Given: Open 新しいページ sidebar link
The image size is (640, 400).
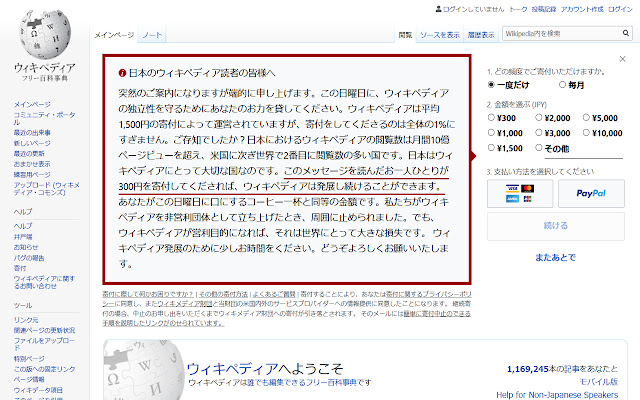Looking at the screenshot, I should 32,143.
